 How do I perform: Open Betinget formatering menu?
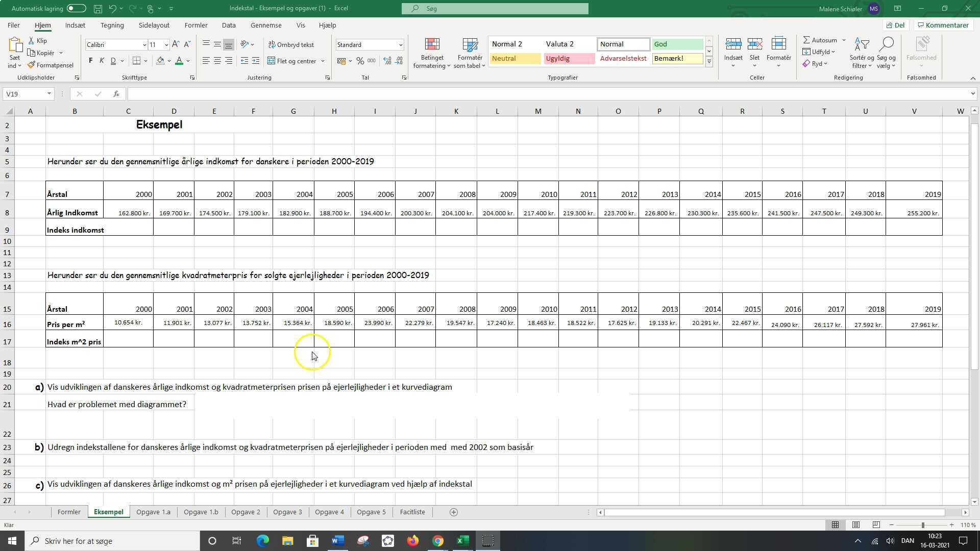coord(432,53)
